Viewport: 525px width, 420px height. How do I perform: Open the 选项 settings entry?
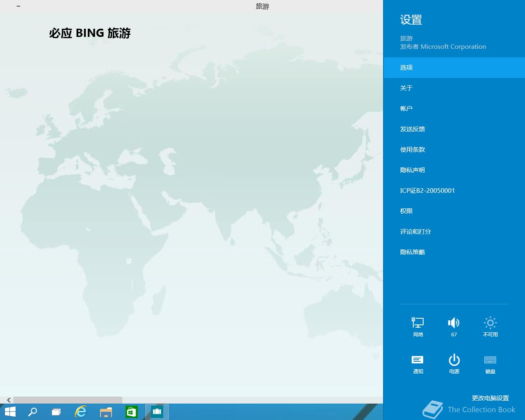point(454,68)
